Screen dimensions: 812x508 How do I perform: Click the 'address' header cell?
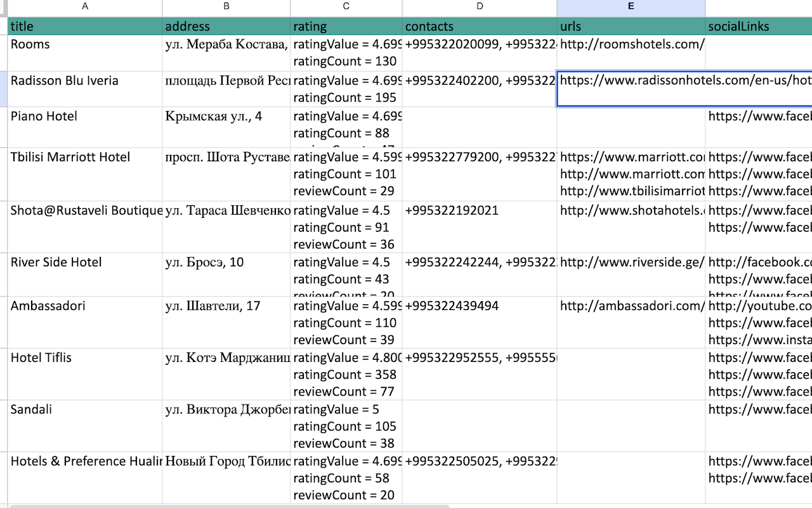(x=226, y=26)
